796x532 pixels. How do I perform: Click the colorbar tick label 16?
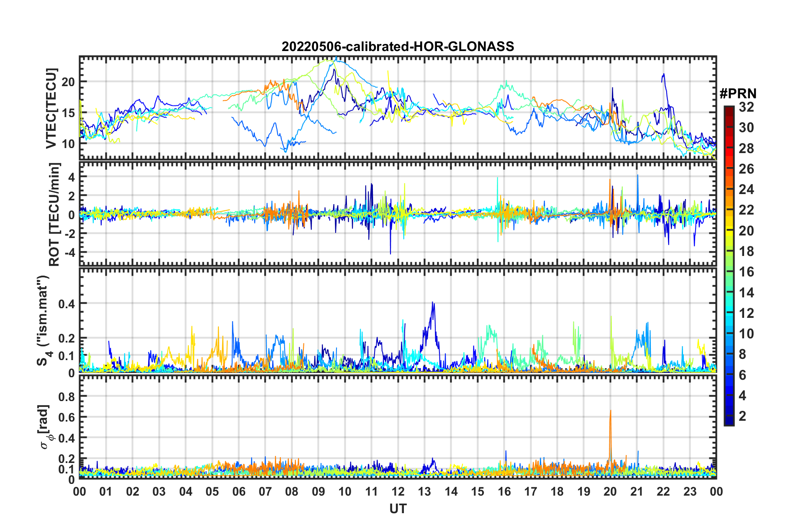pyautogui.click(x=746, y=272)
